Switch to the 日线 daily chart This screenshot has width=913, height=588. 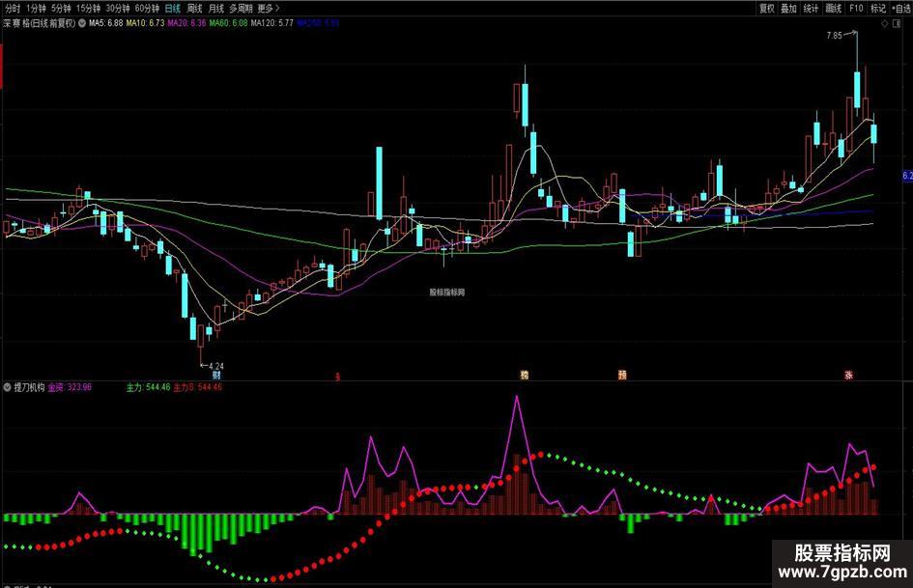tap(173, 8)
